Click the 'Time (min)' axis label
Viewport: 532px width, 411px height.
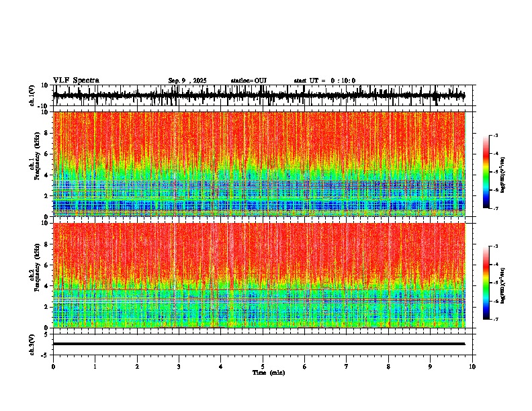click(269, 373)
